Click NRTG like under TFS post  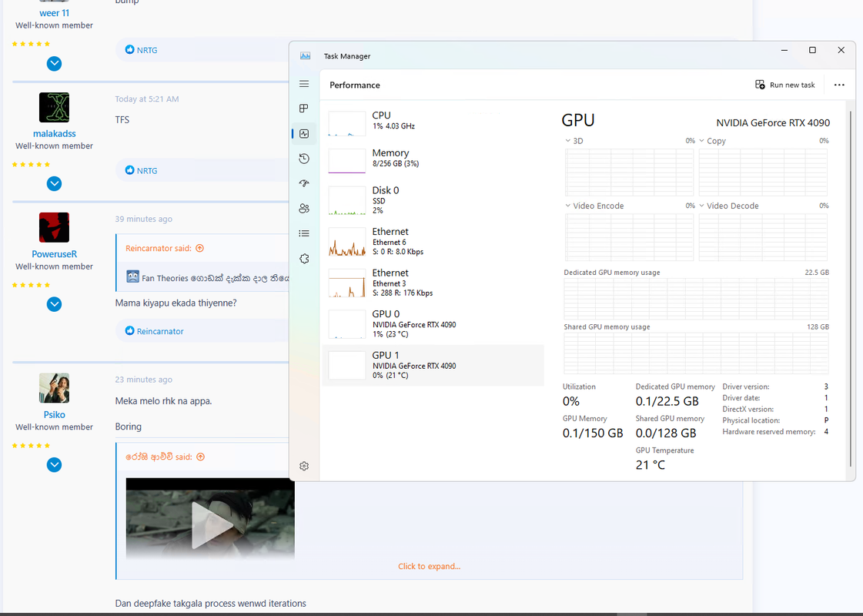(147, 171)
